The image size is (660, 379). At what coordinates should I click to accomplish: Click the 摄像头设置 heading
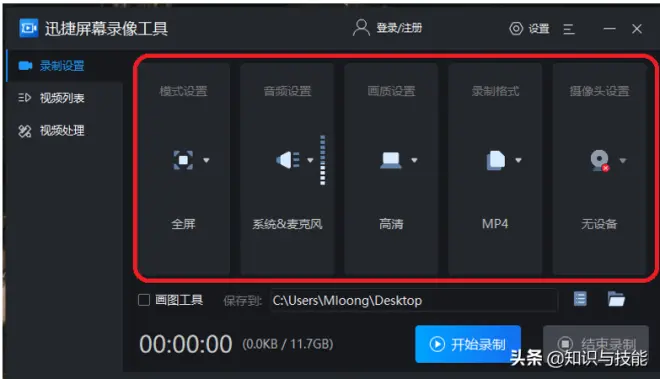[x=599, y=91]
